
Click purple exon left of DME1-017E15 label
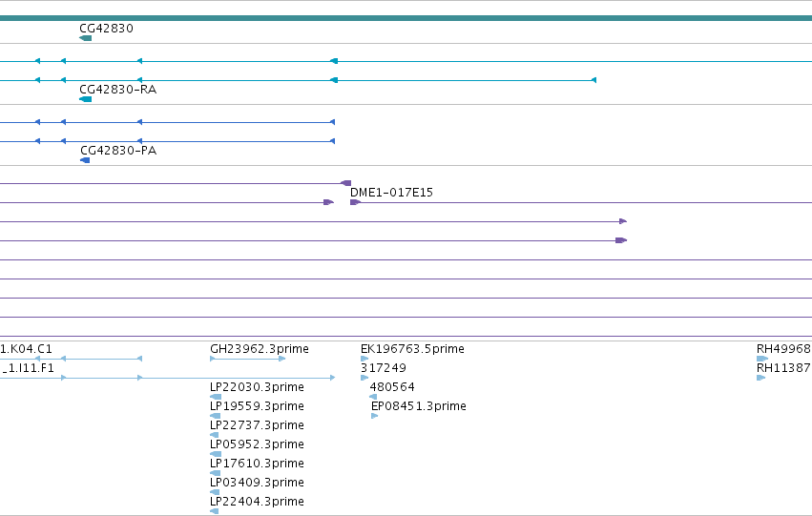[328, 202]
